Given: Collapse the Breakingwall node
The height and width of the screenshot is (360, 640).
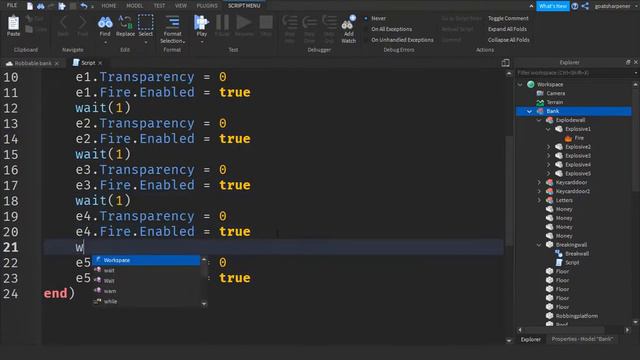Looking at the screenshot, I should point(539,244).
